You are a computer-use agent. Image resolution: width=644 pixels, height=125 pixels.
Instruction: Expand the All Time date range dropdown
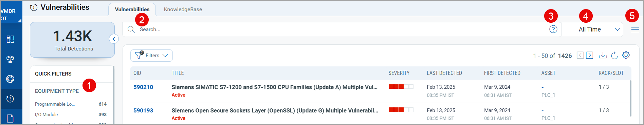(592, 29)
